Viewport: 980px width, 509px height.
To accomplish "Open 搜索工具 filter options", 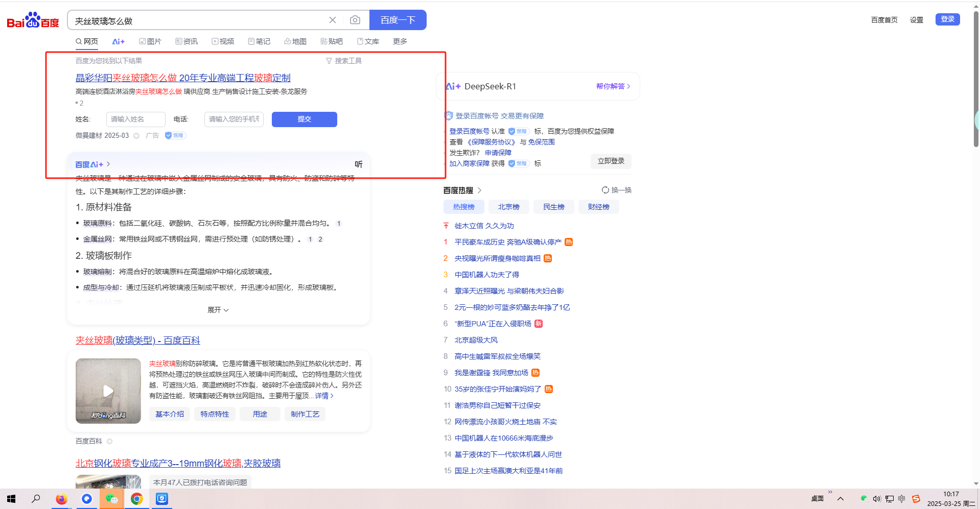I will coord(344,61).
